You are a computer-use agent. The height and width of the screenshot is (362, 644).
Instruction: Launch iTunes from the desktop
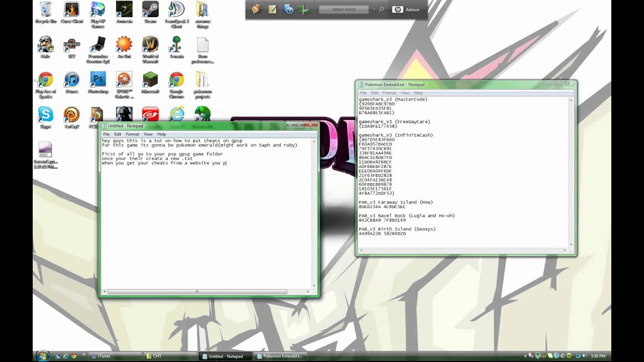point(72,82)
